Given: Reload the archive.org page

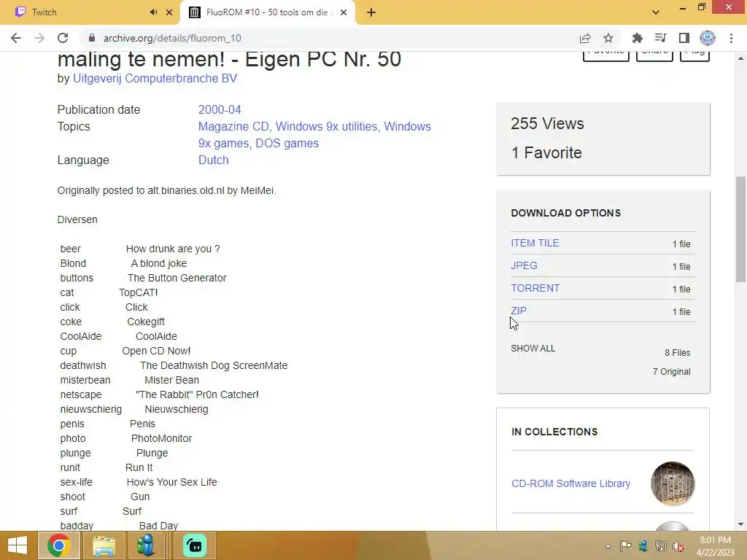Looking at the screenshot, I should coord(63,38).
